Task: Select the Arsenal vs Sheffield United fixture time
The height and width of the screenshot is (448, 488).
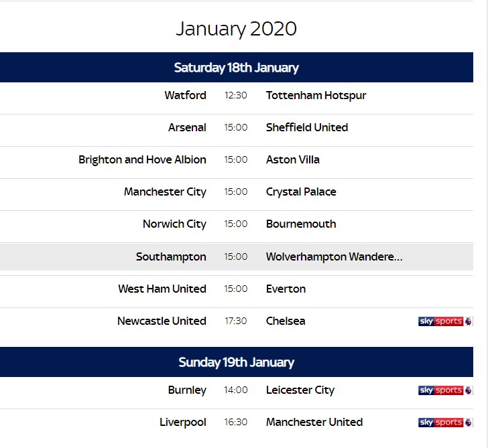Action: click(x=235, y=127)
